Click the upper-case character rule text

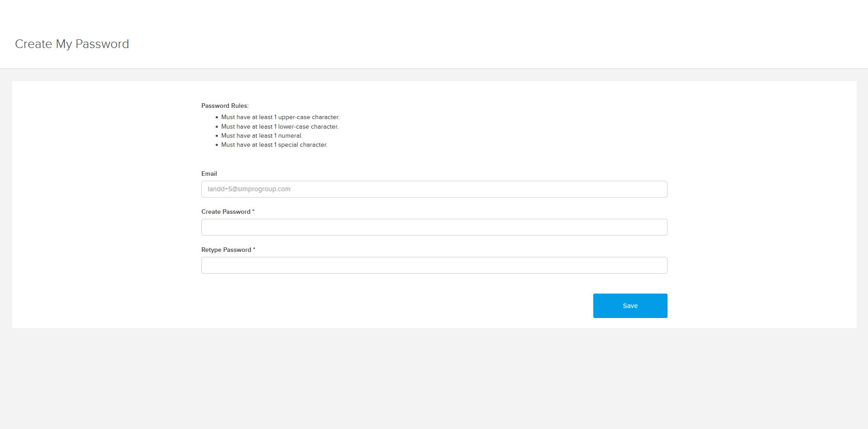coord(280,117)
